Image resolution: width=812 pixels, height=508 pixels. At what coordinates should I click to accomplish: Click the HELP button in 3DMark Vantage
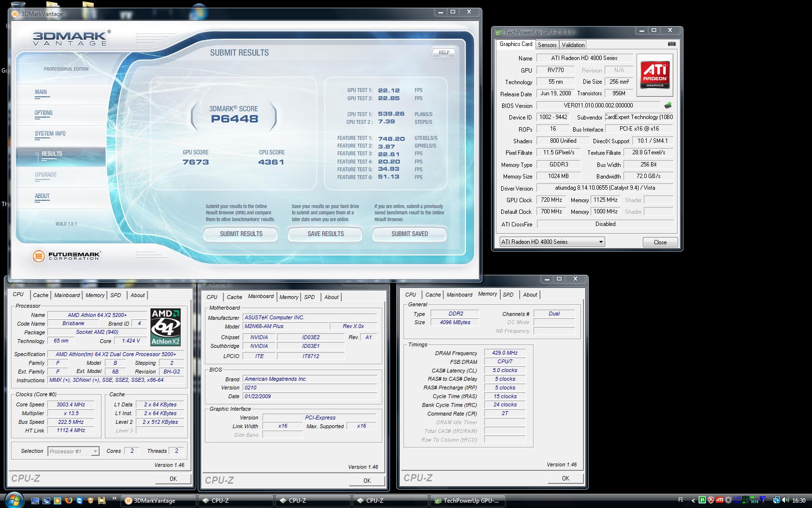point(444,52)
